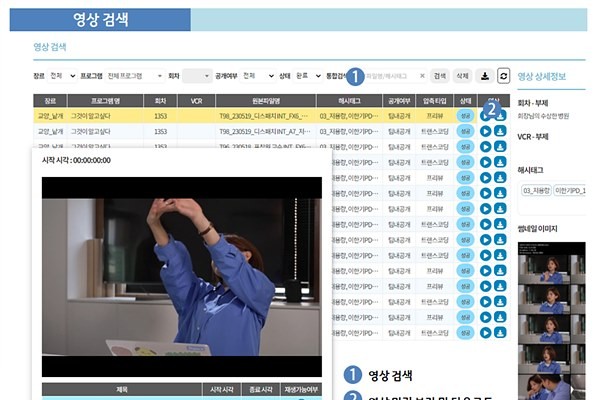Play the video in the T98 디스패치INT_A7 row

coord(485,131)
